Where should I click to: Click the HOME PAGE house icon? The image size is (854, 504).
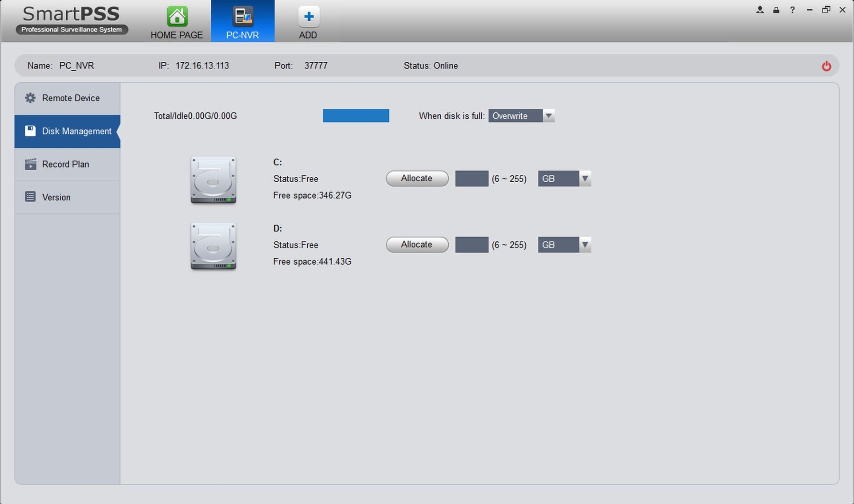pos(177,17)
